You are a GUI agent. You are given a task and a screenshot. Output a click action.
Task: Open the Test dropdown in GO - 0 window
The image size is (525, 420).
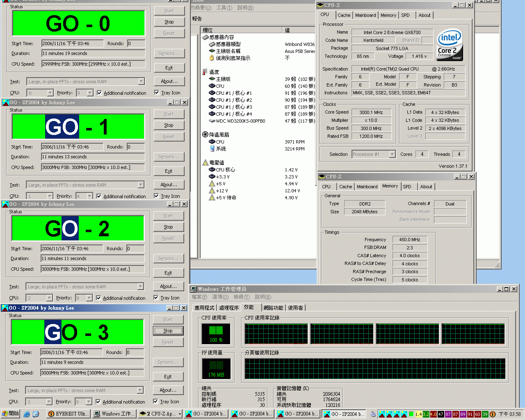point(141,82)
